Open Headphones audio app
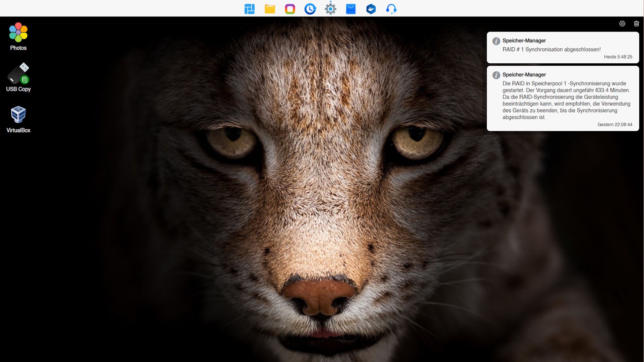This screenshot has width=644, height=362. [391, 9]
